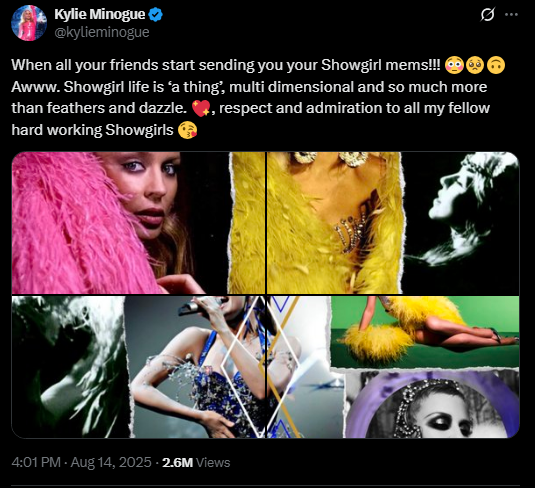Click the purple-ringed beaded headpiece portrait

click(x=433, y=405)
